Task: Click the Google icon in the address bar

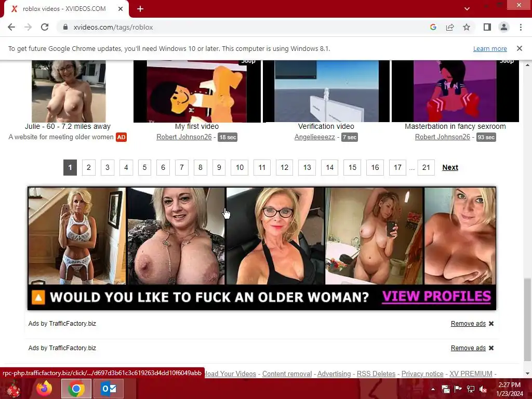Action: 433,27
